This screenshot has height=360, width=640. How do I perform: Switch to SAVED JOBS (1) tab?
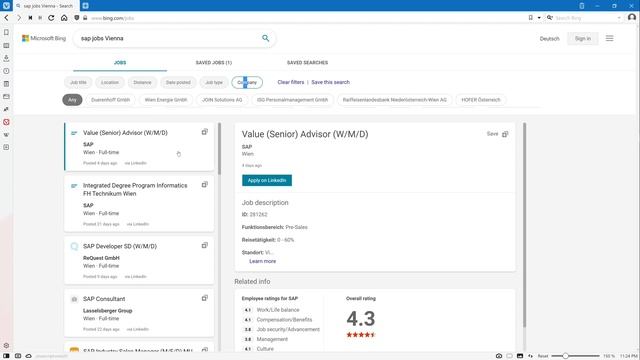(x=213, y=62)
